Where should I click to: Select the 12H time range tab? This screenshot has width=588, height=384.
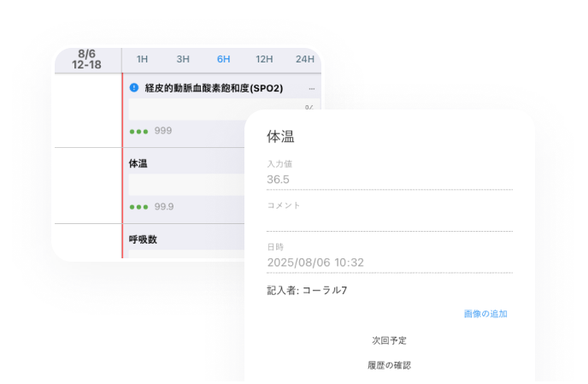[264, 59]
